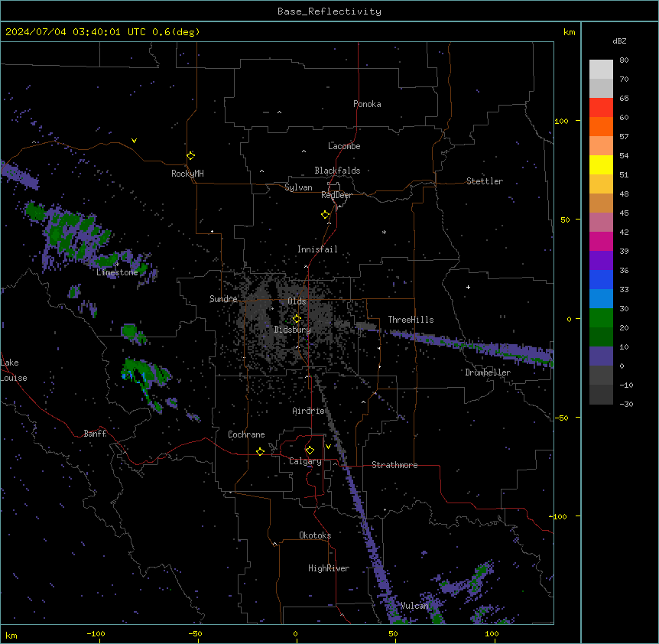Click the Calgary city label
This screenshot has width=659, height=644.
click(x=305, y=461)
